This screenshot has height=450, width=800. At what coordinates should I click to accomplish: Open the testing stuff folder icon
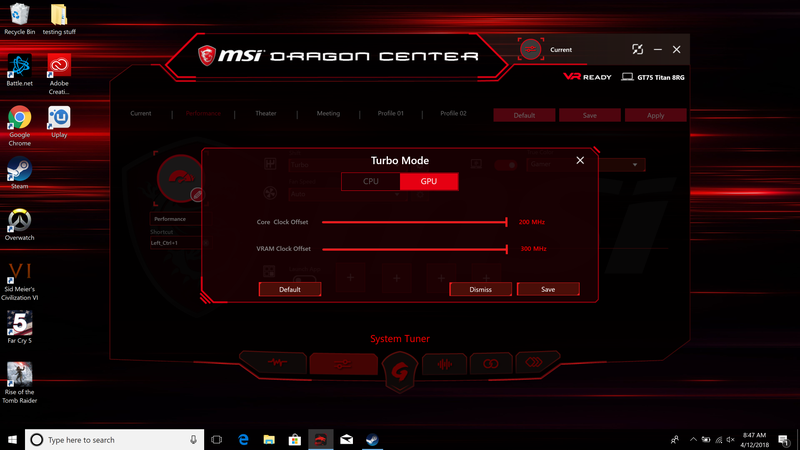point(59,19)
